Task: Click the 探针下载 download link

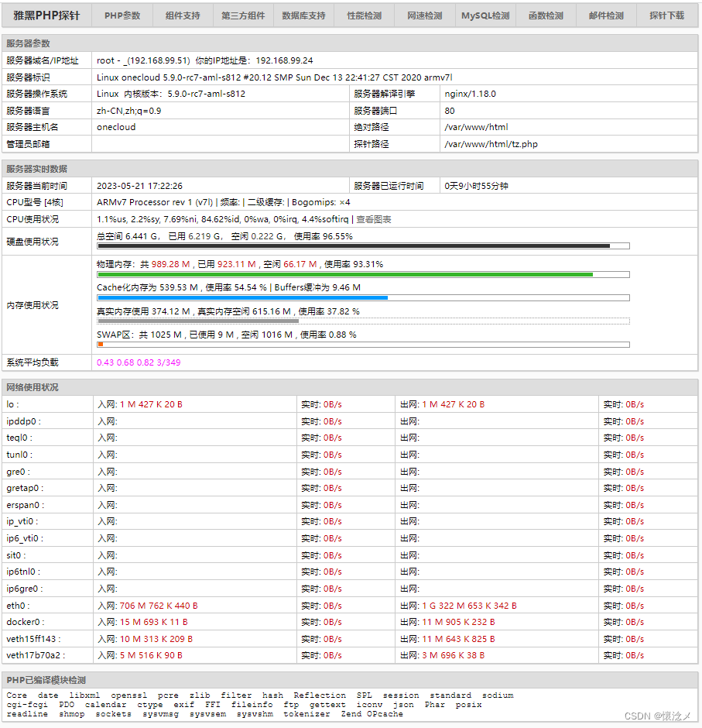Action: click(x=666, y=15)
